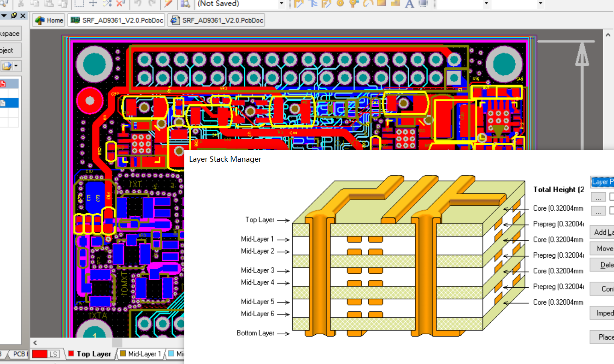Image resolution: width=614 pixels, height=364 pixels.
Task: Switch to second SRF_AD9361_V2.0.PcbDoc tab
Action: pos(217,20)
